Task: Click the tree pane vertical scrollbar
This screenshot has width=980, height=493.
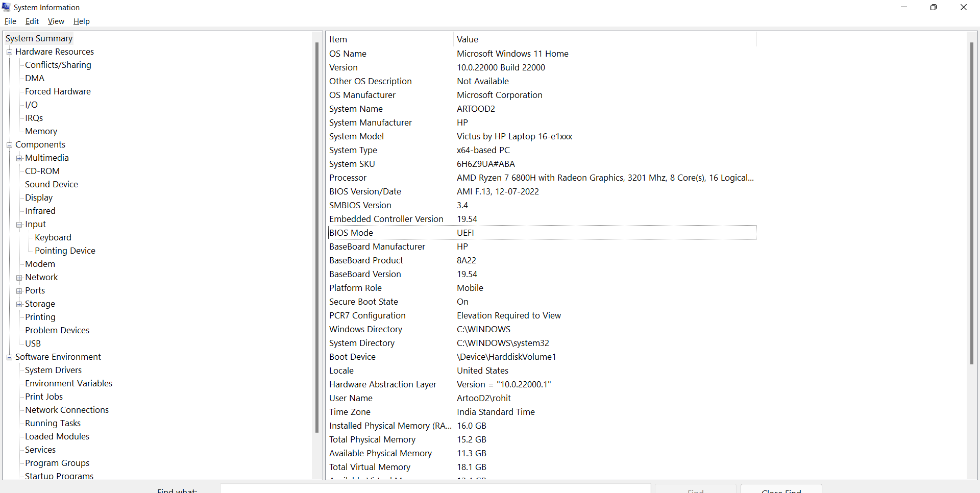Action: point(317,237)
